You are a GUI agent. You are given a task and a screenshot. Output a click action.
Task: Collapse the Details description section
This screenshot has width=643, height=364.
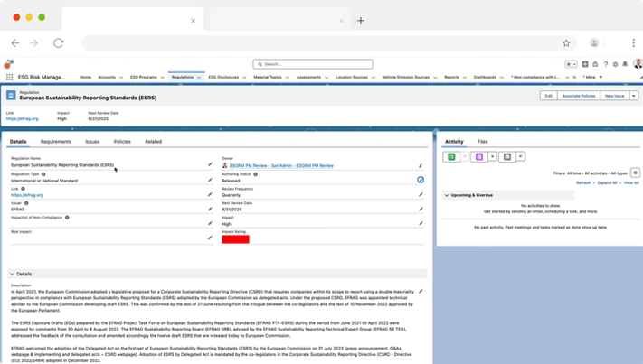[12, 274]
